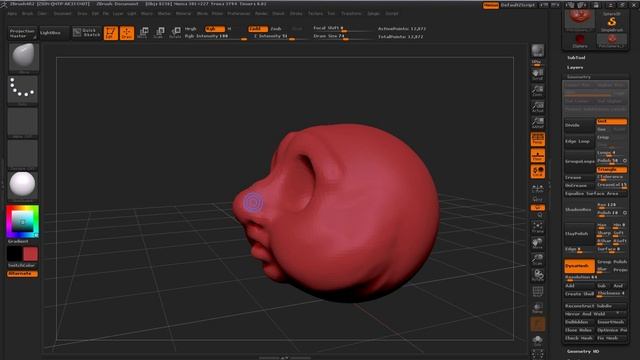This screenshot has height=360, width=640.
Task: Toggle the Mrgb channel button
Action: [191, 29]
